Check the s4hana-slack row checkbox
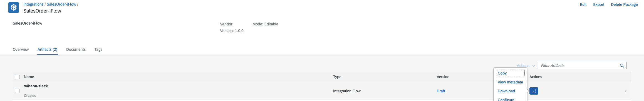This screenshot has height=101, width=644. coord(17,91)
